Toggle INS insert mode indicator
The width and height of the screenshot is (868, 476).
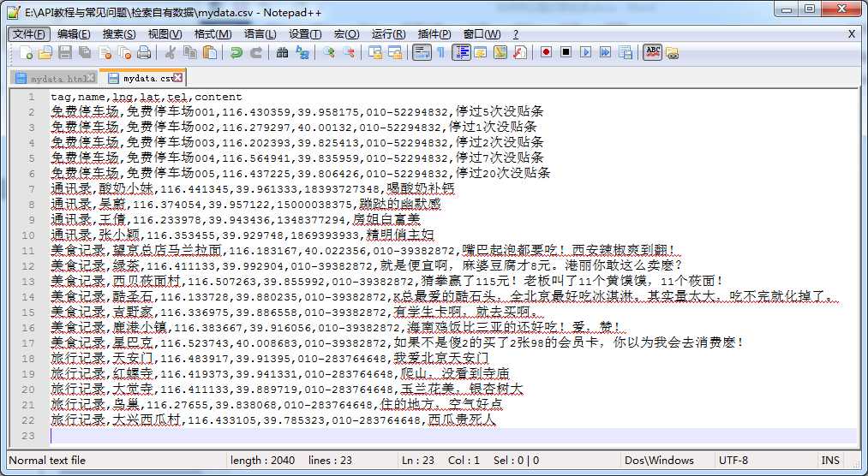click(x=830, y=461)
